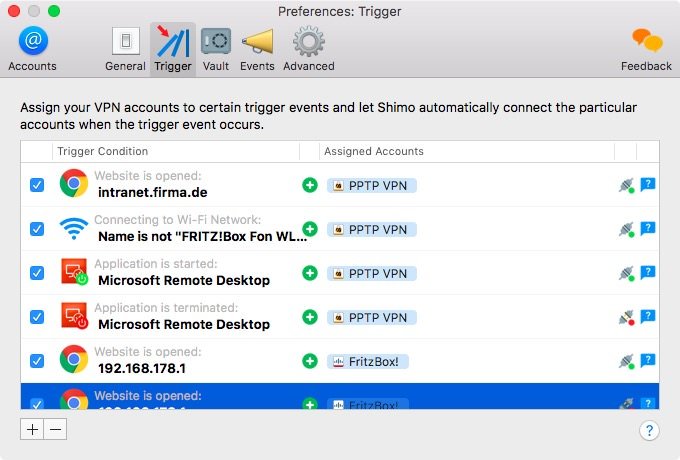
Task: Uncheck the intranet.firma.de trigger checkbox
Action: 37,185
